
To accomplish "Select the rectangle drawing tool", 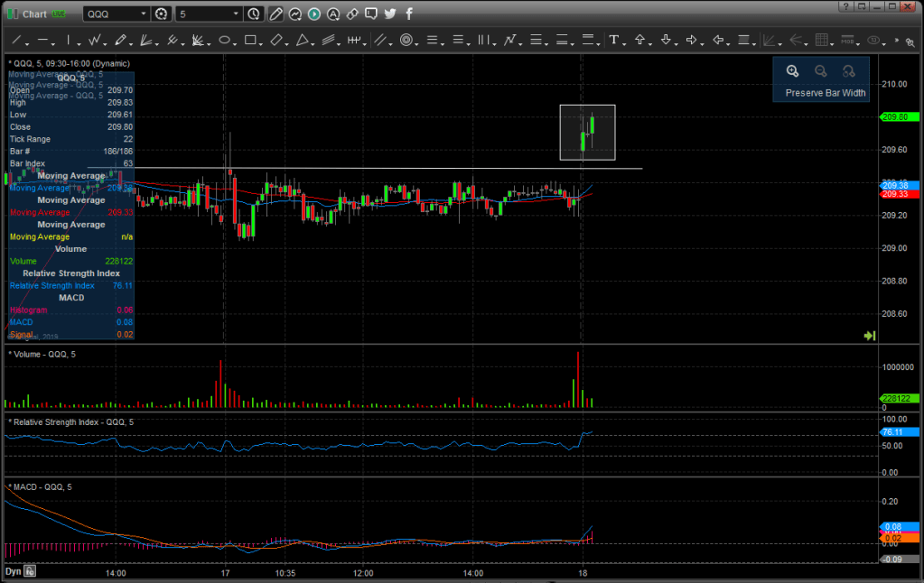I will click(x=251, y=40).
